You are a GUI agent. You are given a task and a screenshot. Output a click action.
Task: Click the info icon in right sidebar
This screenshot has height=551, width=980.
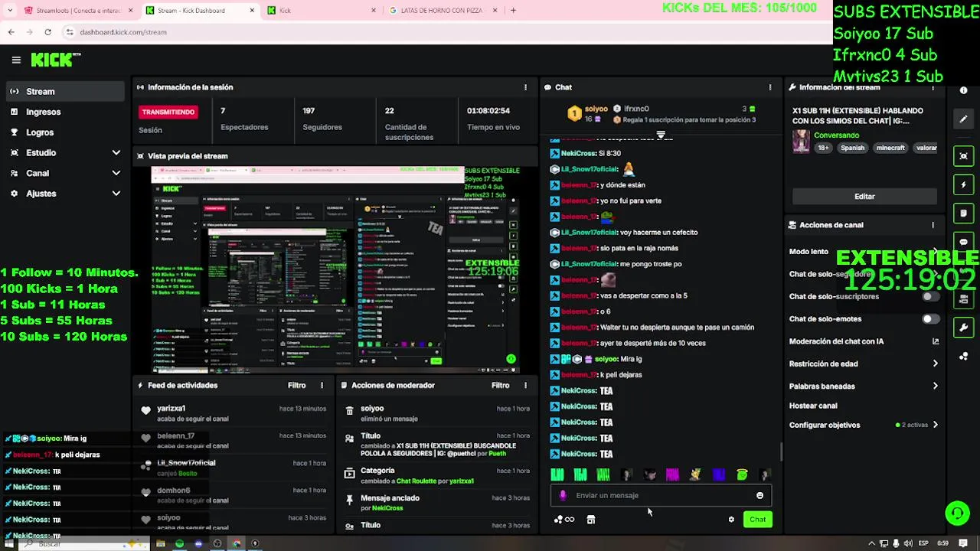(964, 90)
